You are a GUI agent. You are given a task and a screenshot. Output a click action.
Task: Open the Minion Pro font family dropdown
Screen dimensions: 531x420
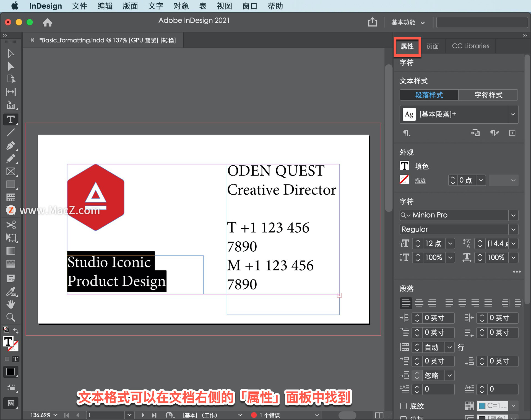514,215
